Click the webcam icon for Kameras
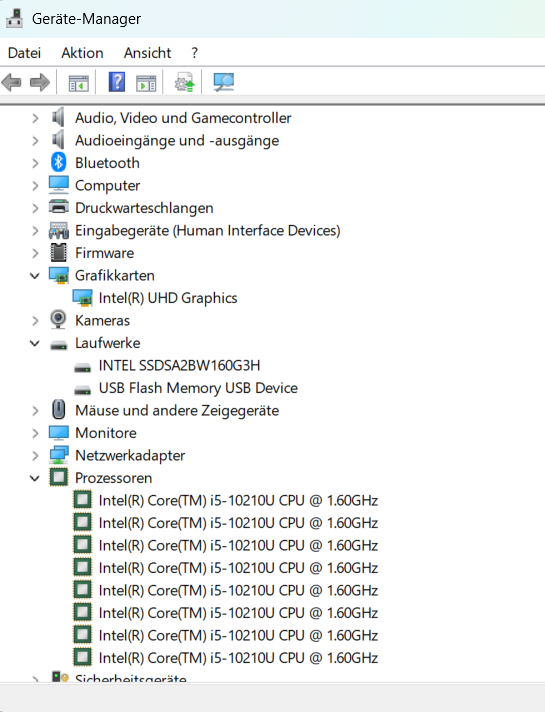545x712 pixels. pyautogui.click(x=58, y=319)
